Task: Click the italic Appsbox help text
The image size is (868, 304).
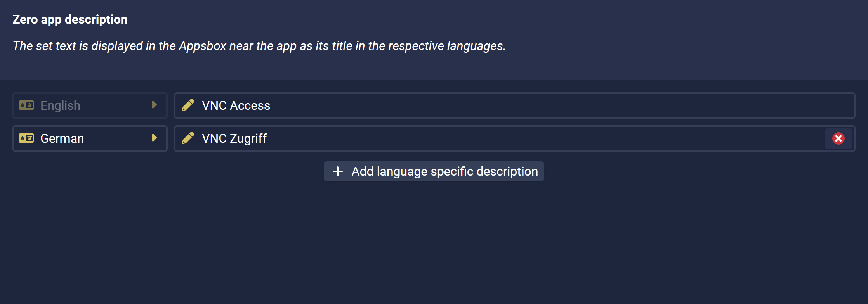Action: coord(259,46)
